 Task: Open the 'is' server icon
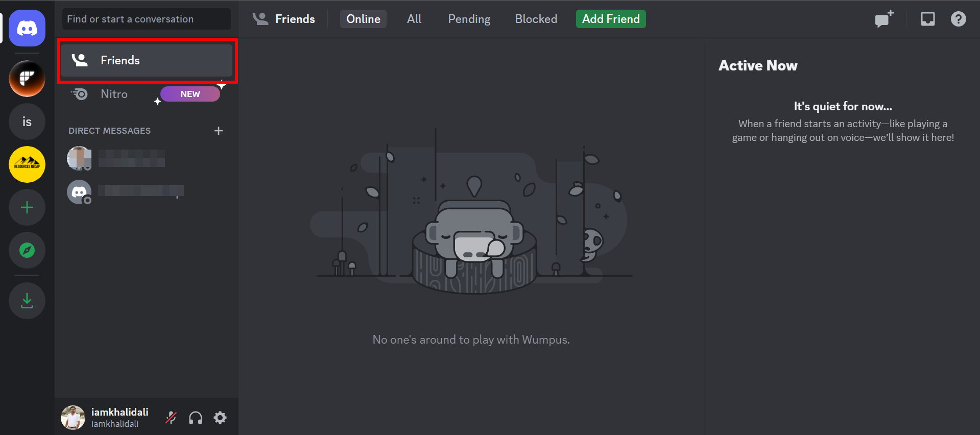(27, 122)
